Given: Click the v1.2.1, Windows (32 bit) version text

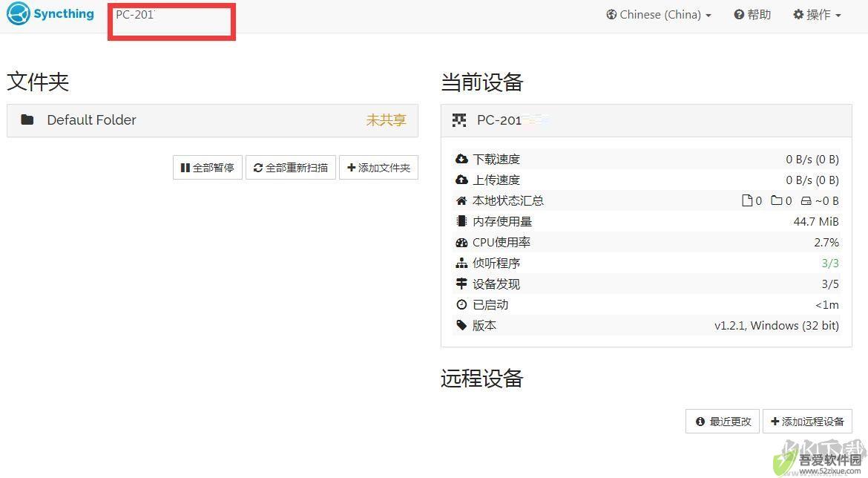Looking at the screenshot, I should pyautogui.click(x=777, y=326).
